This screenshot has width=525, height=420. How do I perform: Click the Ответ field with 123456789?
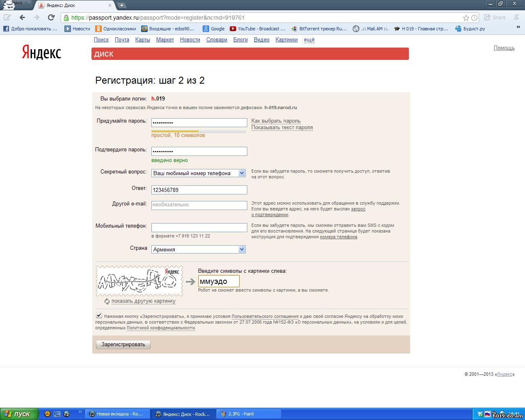(199, 190)
